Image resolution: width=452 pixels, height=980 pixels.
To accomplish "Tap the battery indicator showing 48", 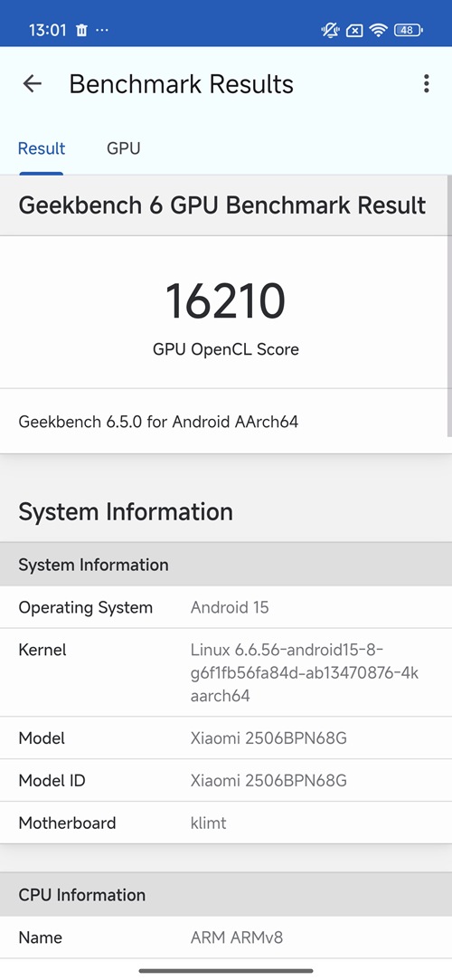I will (x=409, y=30).
